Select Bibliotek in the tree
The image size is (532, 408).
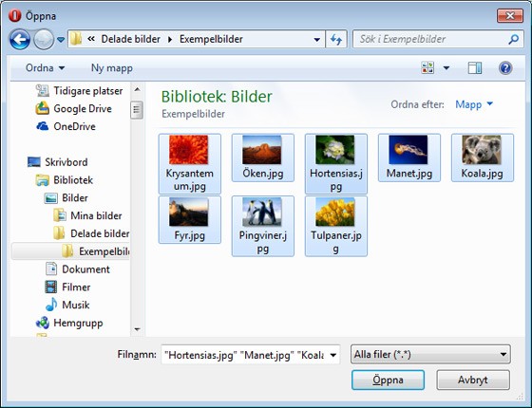(x=65, y=180)
